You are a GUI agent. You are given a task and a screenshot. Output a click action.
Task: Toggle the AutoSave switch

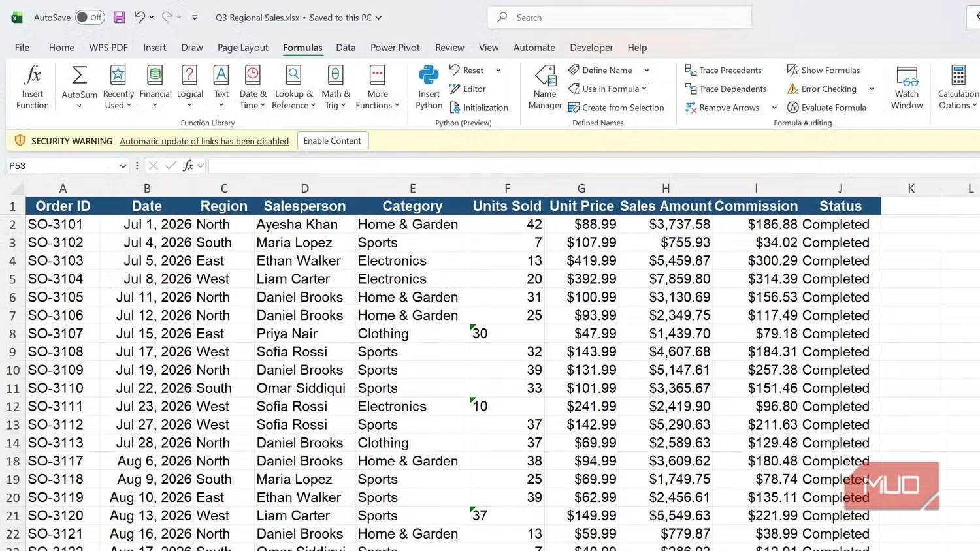point(90,18)
